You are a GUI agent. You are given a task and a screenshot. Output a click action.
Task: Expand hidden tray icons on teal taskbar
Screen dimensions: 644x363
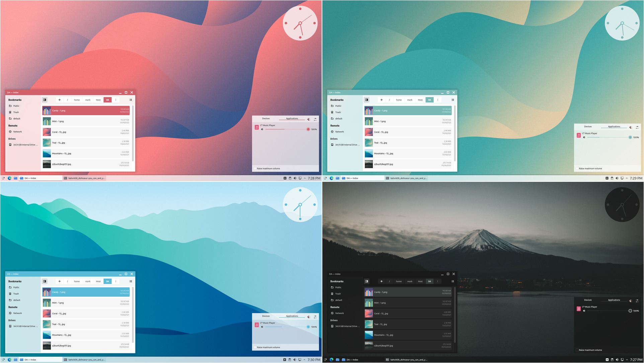point(627,178)
